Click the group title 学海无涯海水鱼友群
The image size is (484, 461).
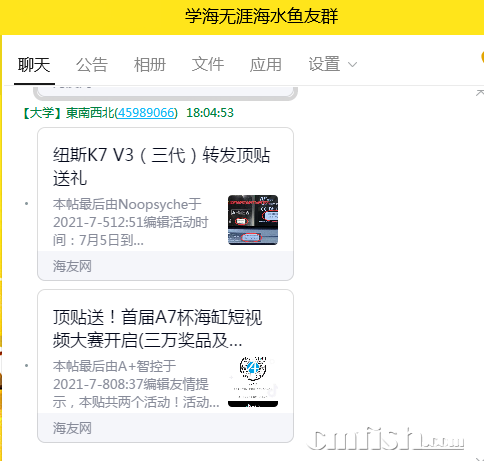pos(262,17)
